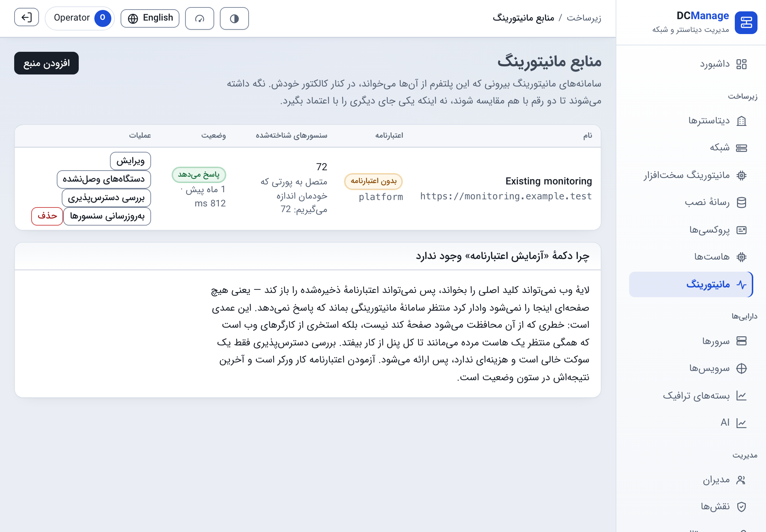Click the مدیران users icon
This screenshot has width=766, height=532.
click(x=741, y=480)
